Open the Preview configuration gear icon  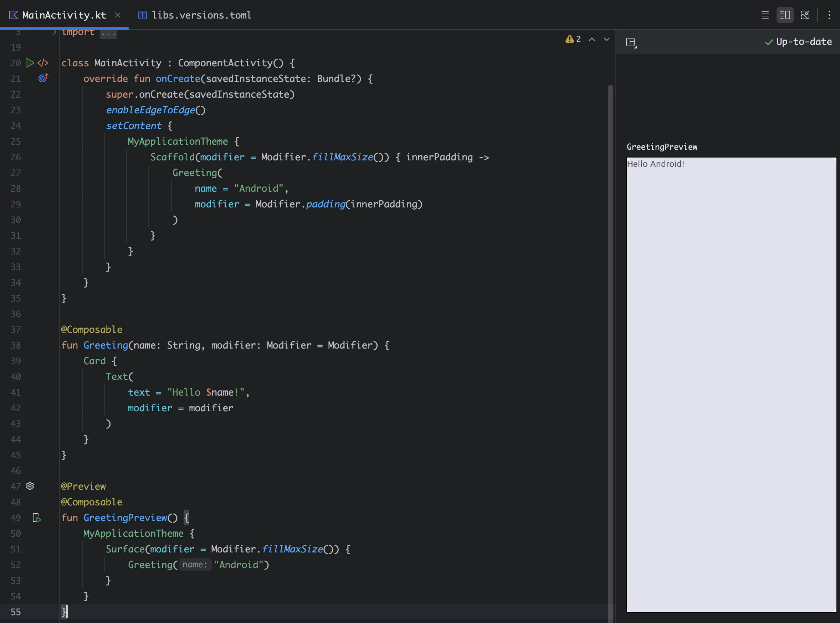coord(30,486)
